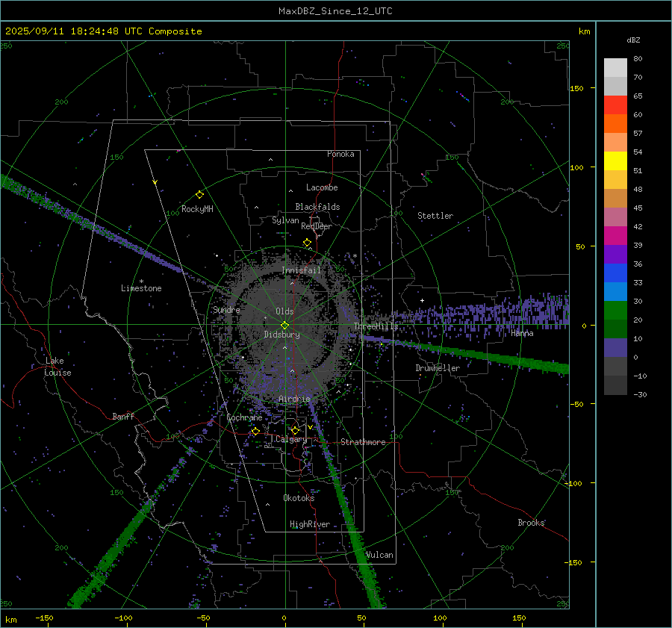This screenshot has width=672, height=628.
Task: Click the Stettler city label
Action: [x=435, y=216]
